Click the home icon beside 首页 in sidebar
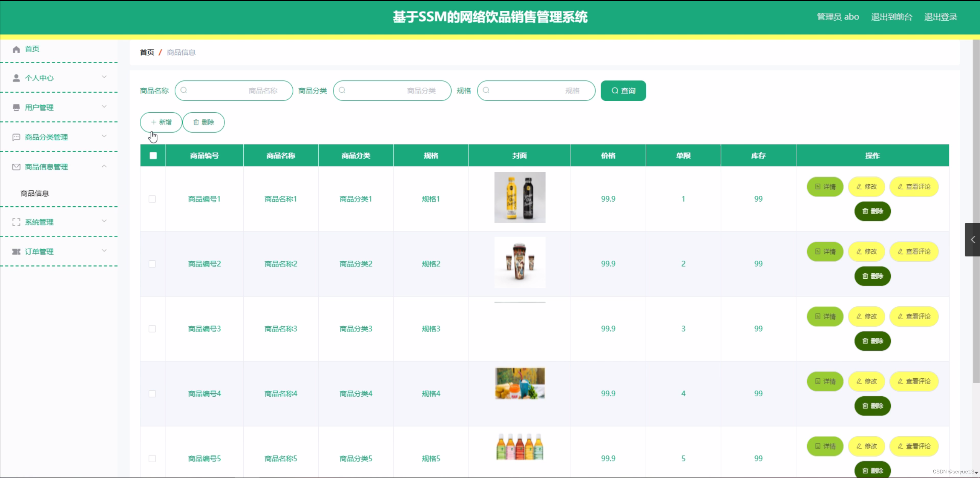This screenshot has height=478, width=980. tap(16, 49)
